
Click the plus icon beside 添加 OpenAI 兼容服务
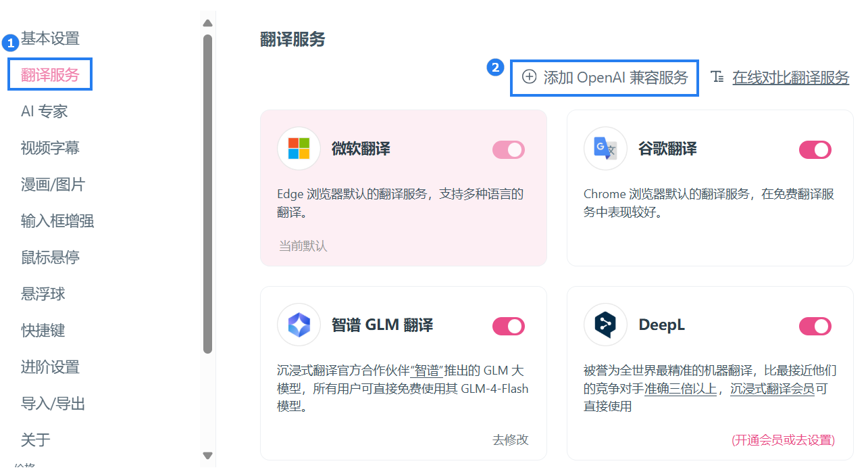(x=530, y=77)
